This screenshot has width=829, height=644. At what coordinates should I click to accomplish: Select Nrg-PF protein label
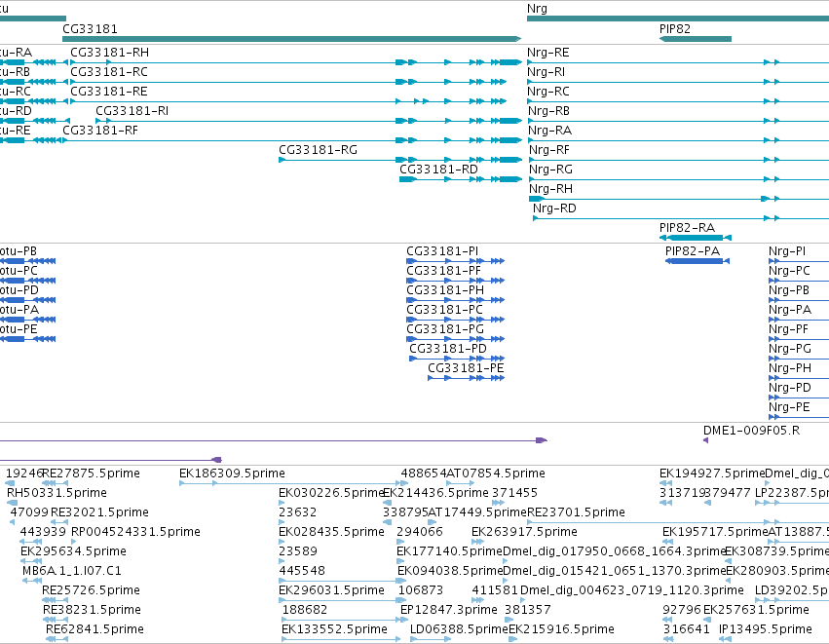(788, 329)
